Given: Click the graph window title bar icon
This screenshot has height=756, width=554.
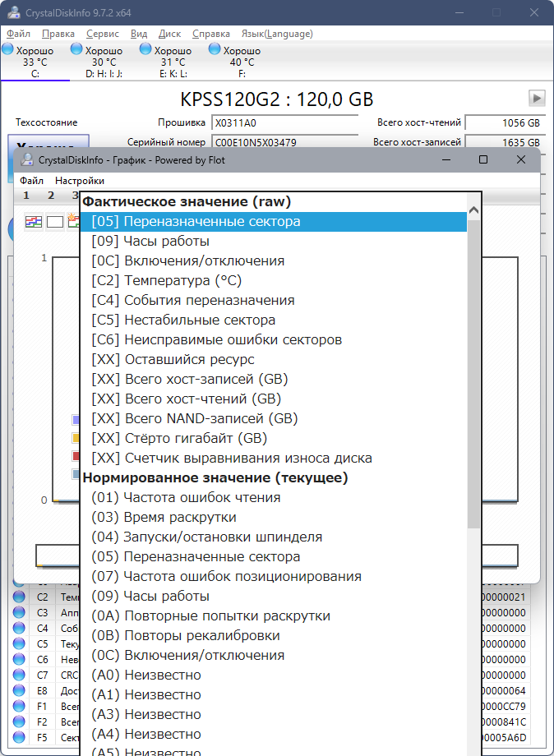Looking at the screenshot, I should (27, 159).
